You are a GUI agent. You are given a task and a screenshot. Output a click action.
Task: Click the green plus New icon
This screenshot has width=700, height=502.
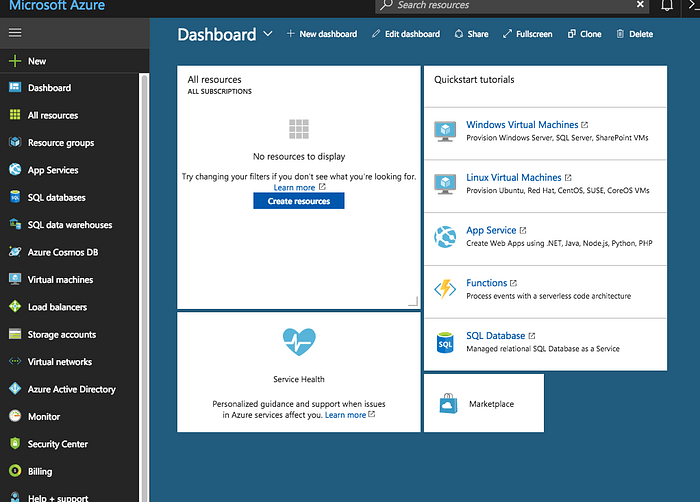[15, 61]
